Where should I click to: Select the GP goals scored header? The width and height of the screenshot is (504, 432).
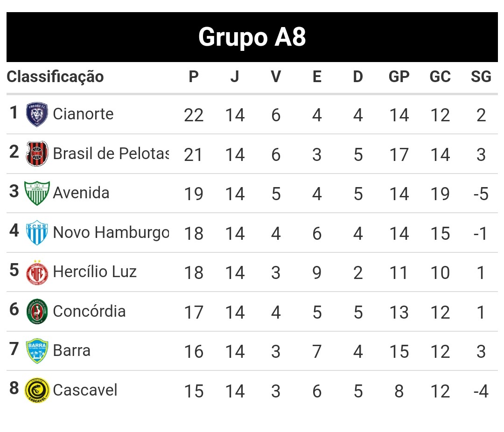(399, 77)
